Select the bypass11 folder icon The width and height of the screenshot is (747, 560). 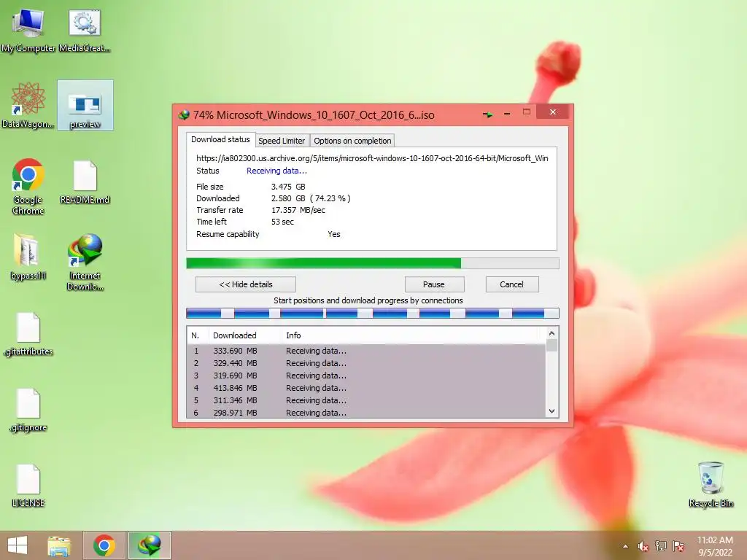[28, 257]
